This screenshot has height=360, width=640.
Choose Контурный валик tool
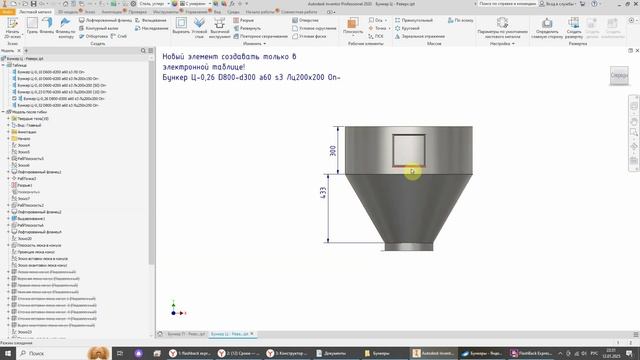(99, 28)
